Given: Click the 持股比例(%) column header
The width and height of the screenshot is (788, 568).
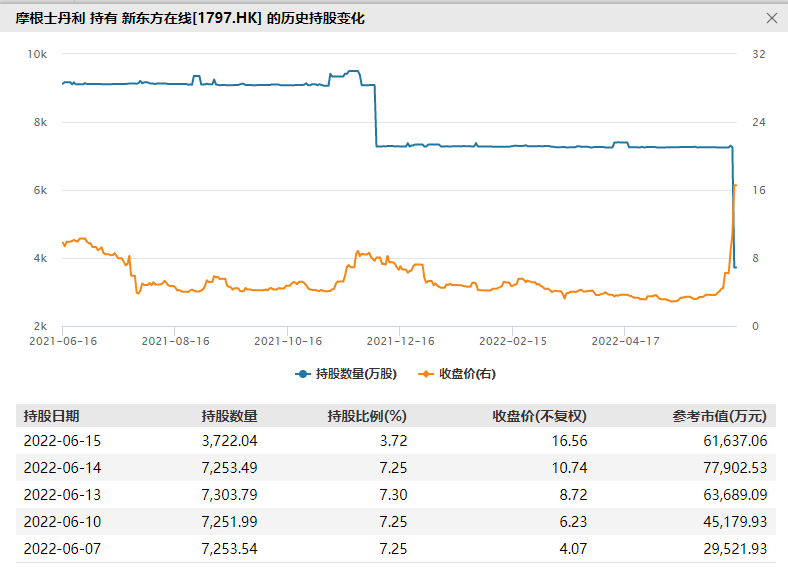Looking at the screenshot, I should [367, 416].
